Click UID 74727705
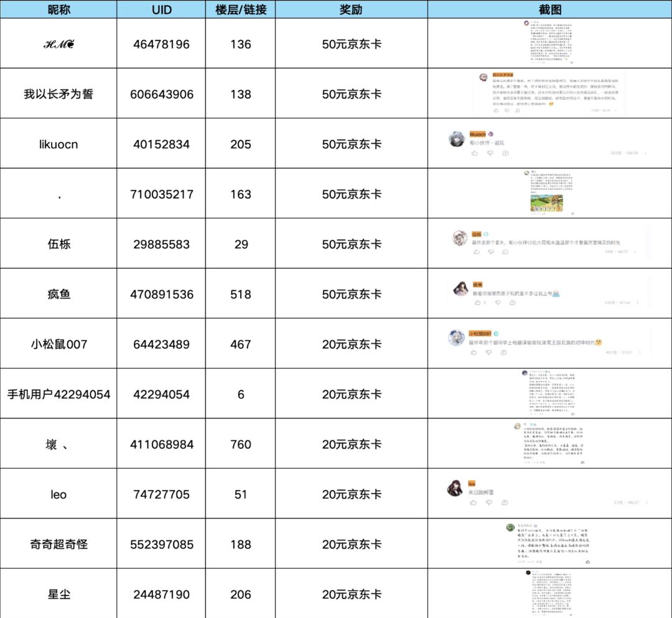 click(161, 495)
